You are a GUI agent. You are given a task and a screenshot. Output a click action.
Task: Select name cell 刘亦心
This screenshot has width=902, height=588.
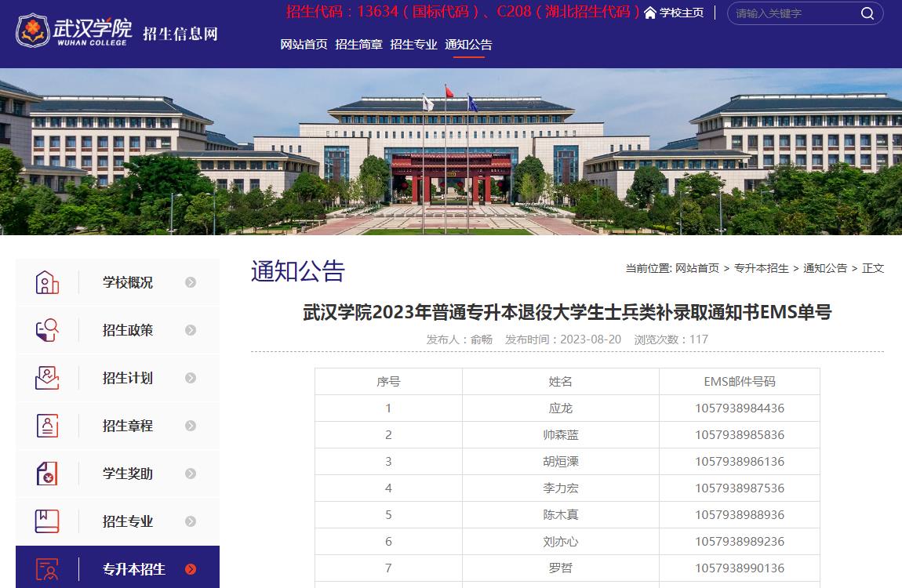point(560,542)
